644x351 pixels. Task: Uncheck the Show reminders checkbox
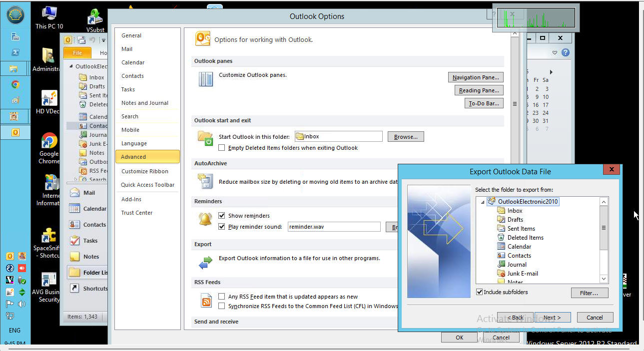tap(222, 216)
